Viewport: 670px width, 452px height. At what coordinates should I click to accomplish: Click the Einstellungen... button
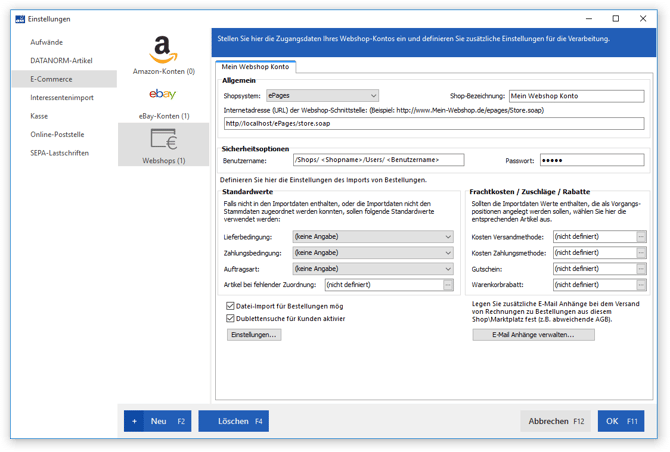click(x=254, y=335)
